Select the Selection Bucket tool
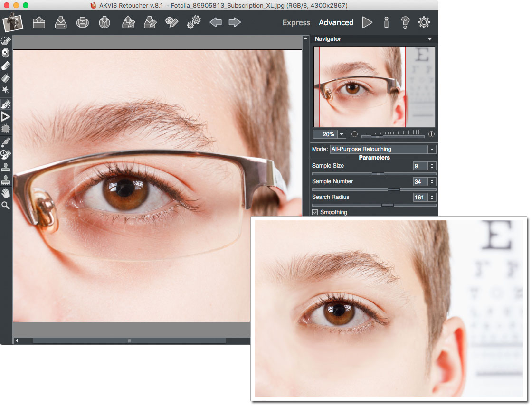Viewport: 532px width, 406px height. click(6, 78)
